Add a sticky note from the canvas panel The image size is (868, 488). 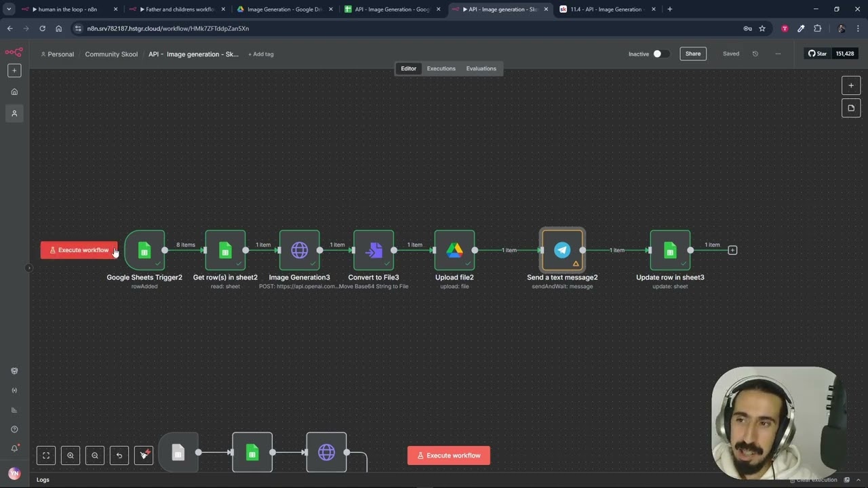pos(851,108)
